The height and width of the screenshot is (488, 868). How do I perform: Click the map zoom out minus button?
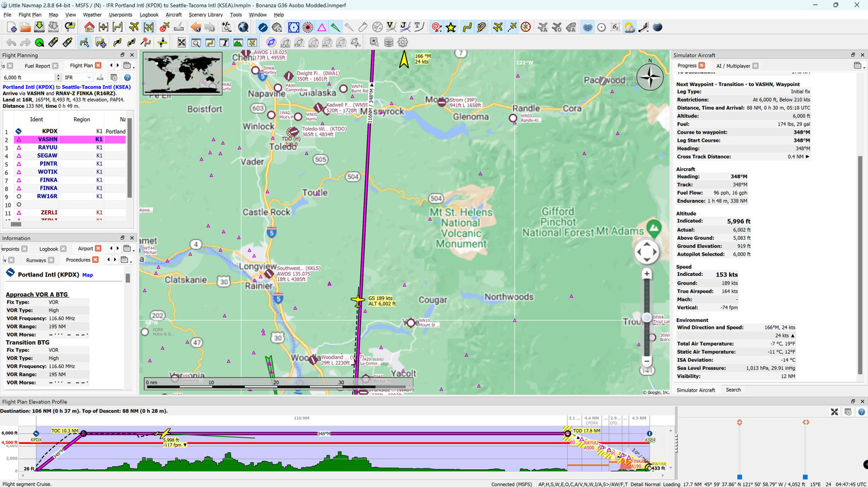(647, 361)
